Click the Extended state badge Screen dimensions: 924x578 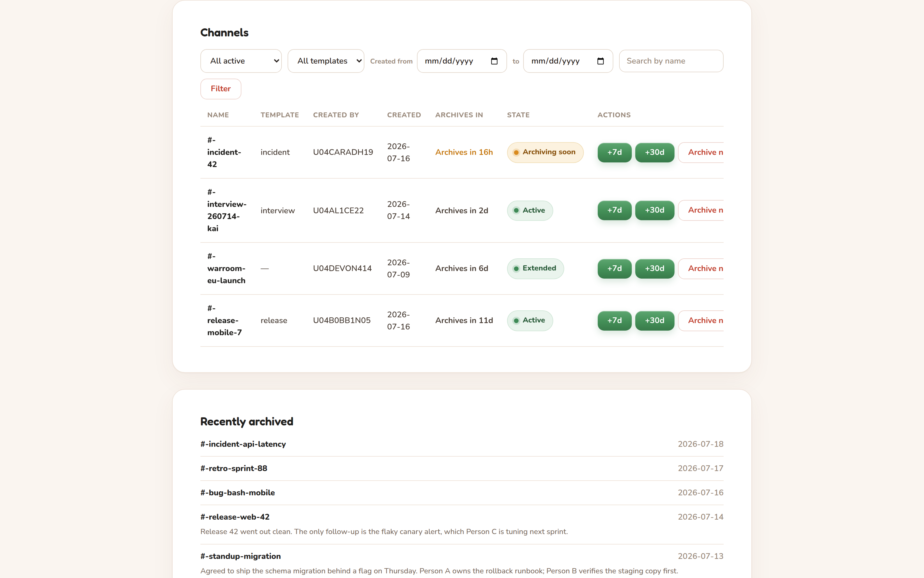535,268
